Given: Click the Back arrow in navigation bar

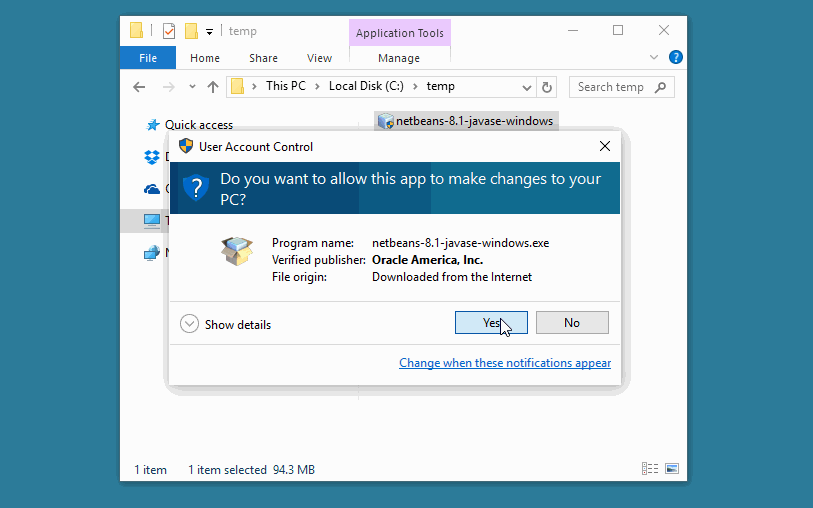Looking at the screenshot, I should pos(140,87).
